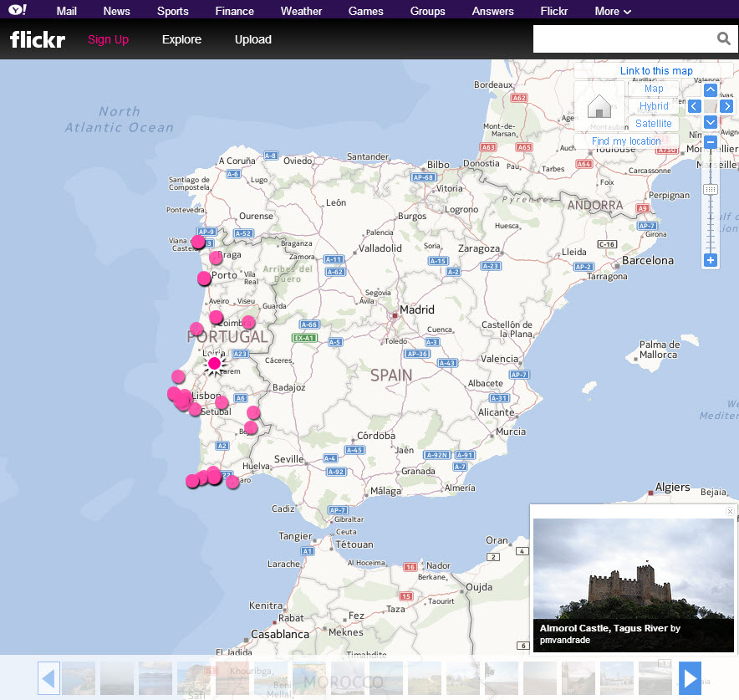Click the pink marker right of Coimbra
Image resolution: width=739 pixels, height=700 pixels.
(248, 322)
